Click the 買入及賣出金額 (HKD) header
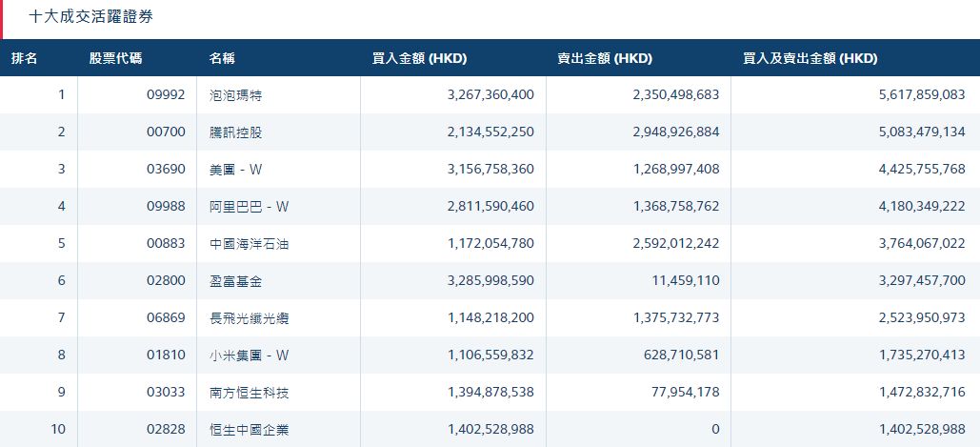980x447 pixels. pyautogui.click(x=810, y=58)
